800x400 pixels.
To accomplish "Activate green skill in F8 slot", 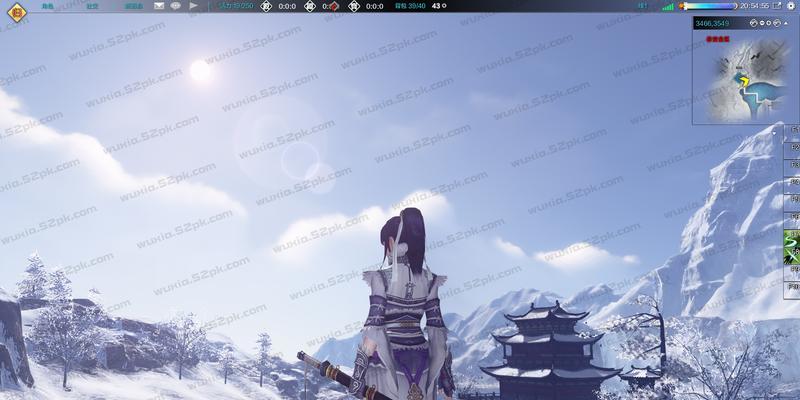I will point(792,255).
